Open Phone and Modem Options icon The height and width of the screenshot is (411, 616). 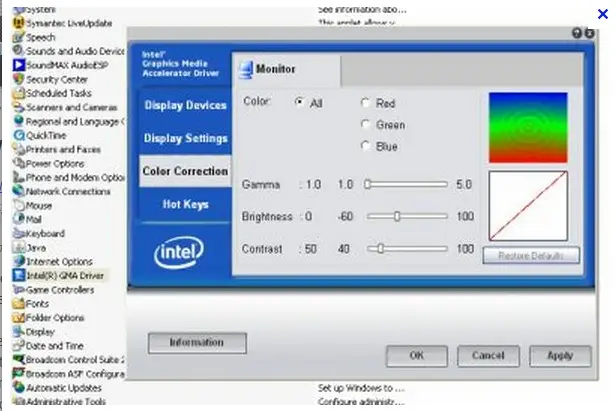(x=18, y=177)
